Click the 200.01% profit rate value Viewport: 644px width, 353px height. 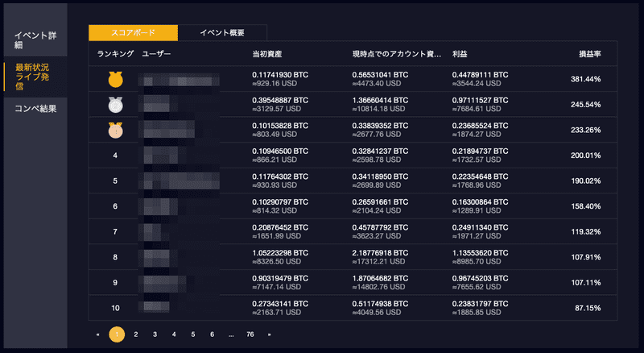pos(586,156)
